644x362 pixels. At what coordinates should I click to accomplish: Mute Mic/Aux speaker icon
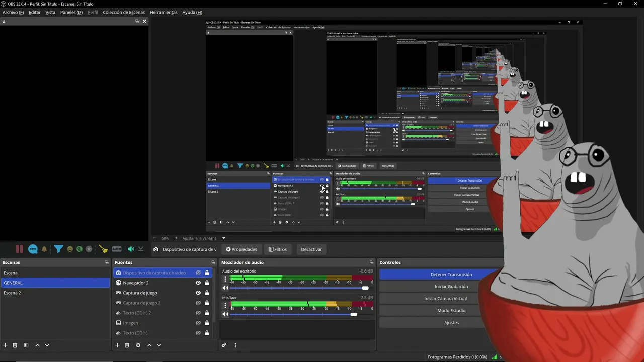(x=225, y=314)
